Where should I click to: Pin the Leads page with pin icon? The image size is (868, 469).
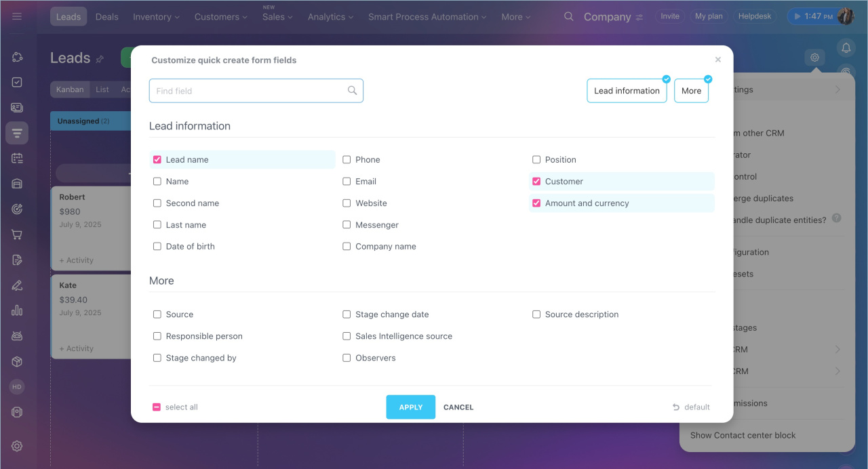click(x=100, y=59)
